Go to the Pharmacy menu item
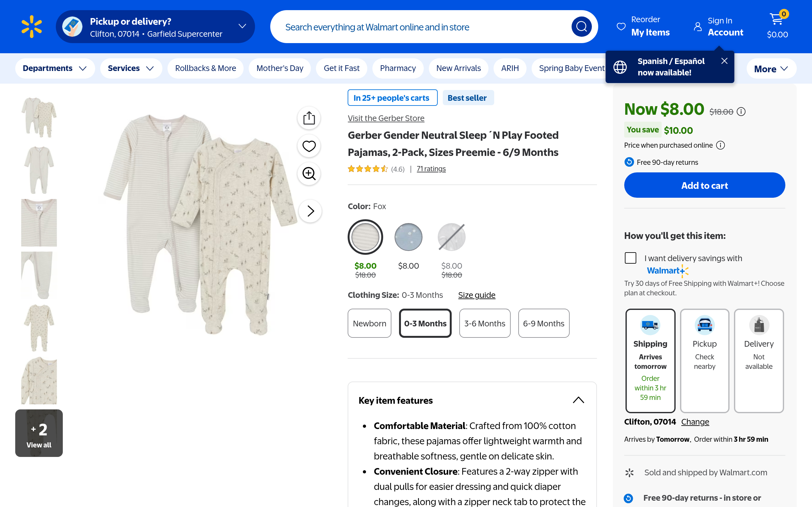The image size is (812, 507). tap(398, 68)
